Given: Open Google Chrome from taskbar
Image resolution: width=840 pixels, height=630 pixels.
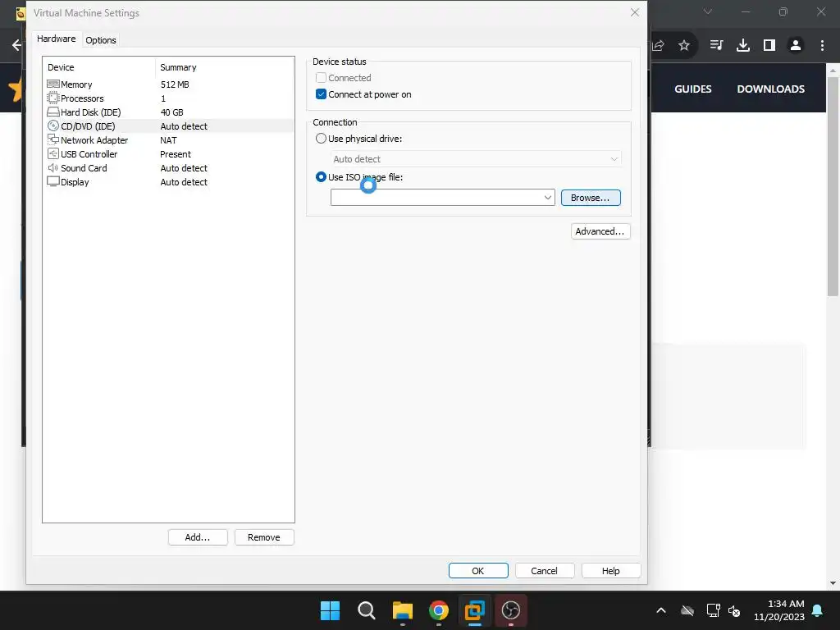Looking at the screenshot, I should click(439, 610).
